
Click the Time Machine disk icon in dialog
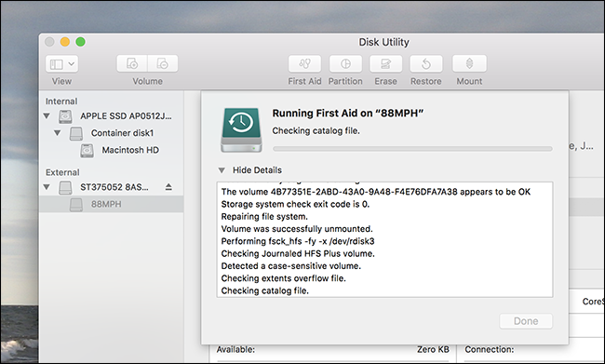coord(242,129)
